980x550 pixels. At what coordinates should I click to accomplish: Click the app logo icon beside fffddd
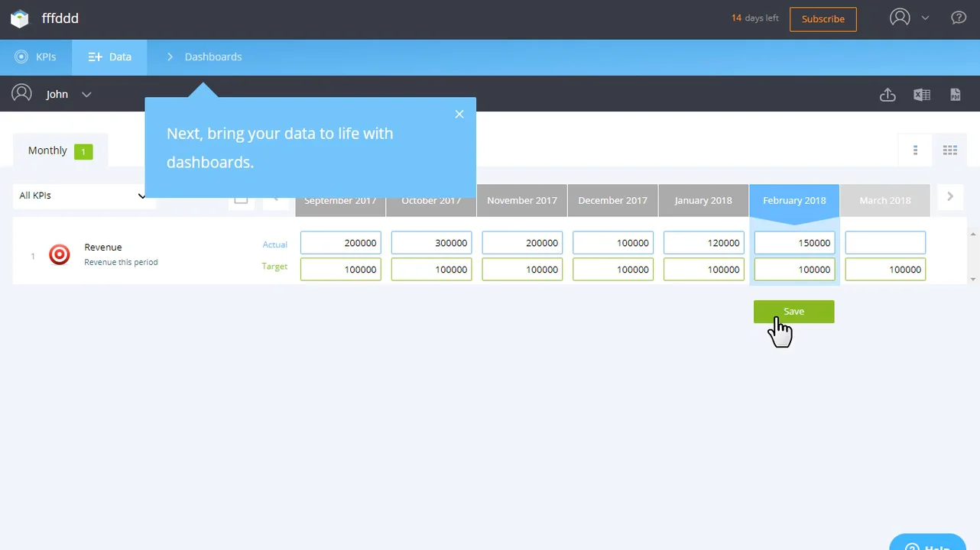20,19
